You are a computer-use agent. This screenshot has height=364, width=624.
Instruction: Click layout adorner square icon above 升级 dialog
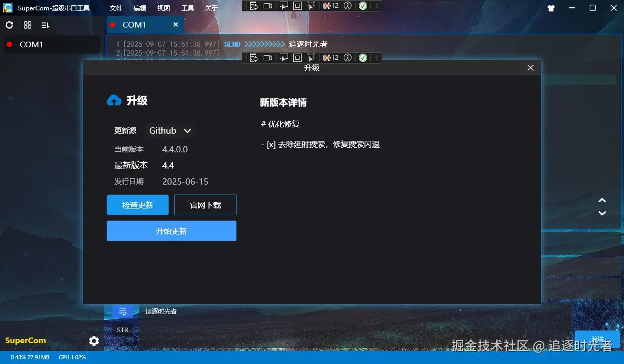[297, 58]
